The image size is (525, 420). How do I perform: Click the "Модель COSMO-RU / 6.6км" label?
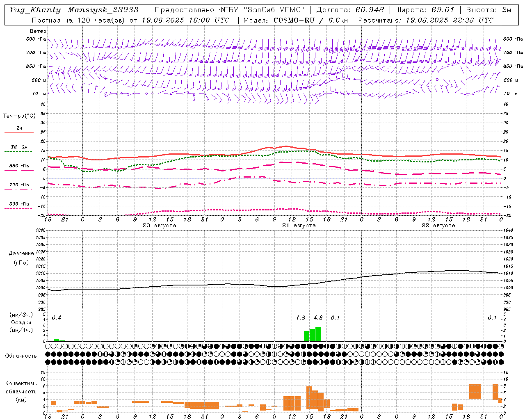[x=295, y=20]
